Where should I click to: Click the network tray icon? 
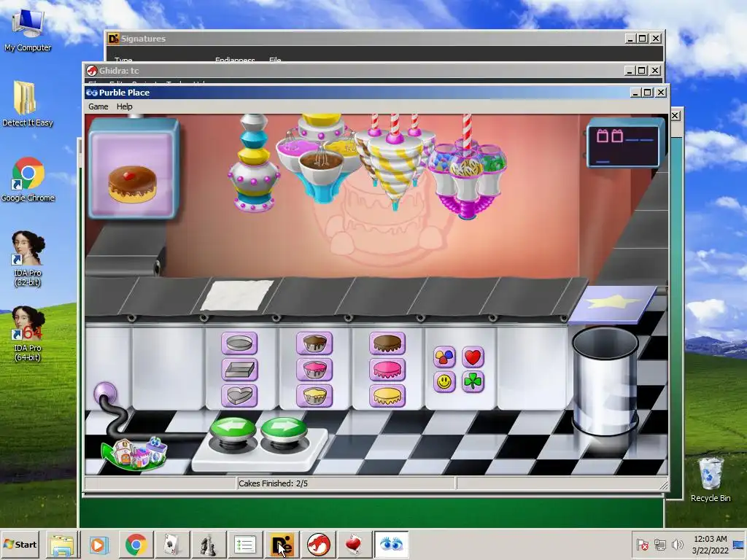click(659, 544)
